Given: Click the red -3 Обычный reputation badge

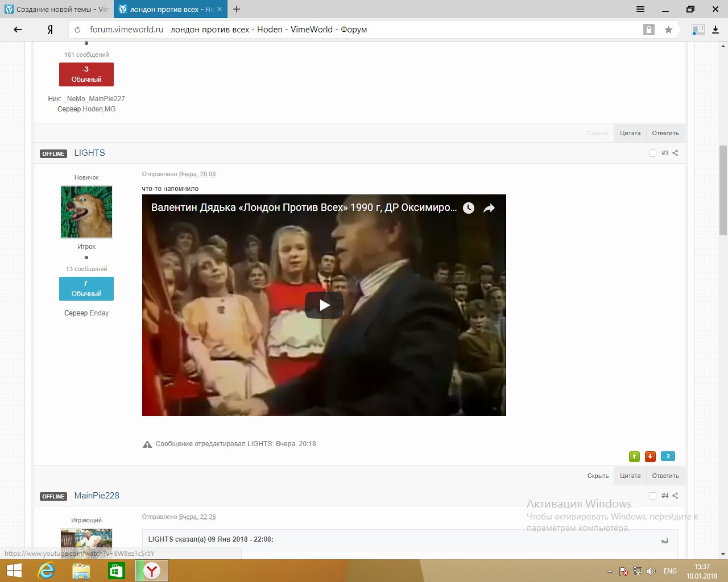Looking at the screenshot, I should [86, 74].
